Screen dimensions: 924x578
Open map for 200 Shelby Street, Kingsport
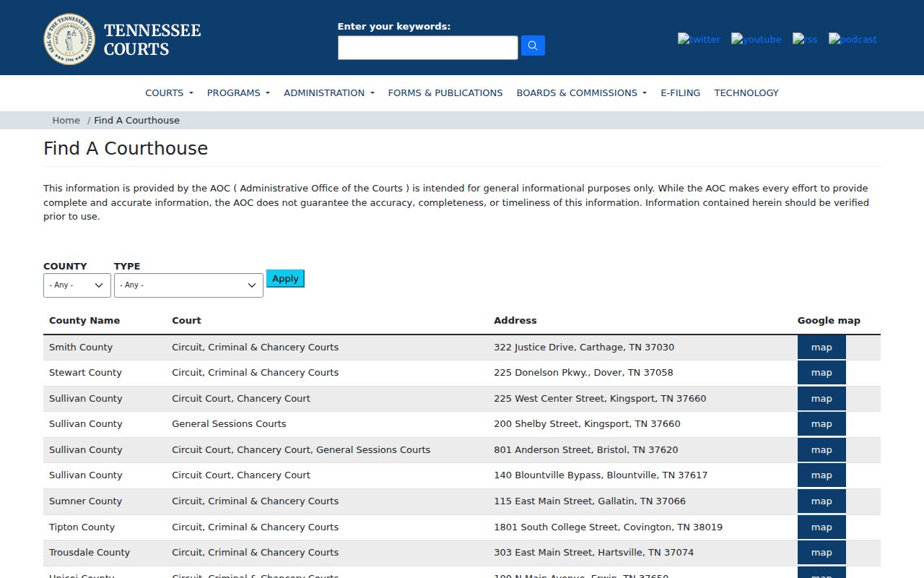pyautogui.click(x=821, y=424)
